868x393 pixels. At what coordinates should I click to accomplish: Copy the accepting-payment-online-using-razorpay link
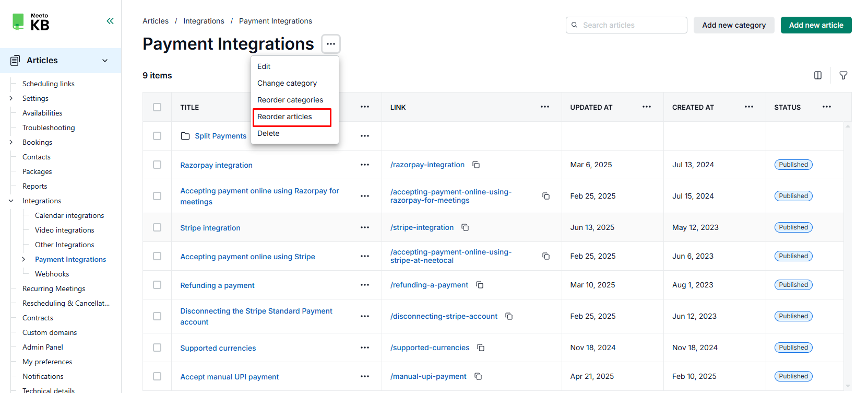point(546,196)
